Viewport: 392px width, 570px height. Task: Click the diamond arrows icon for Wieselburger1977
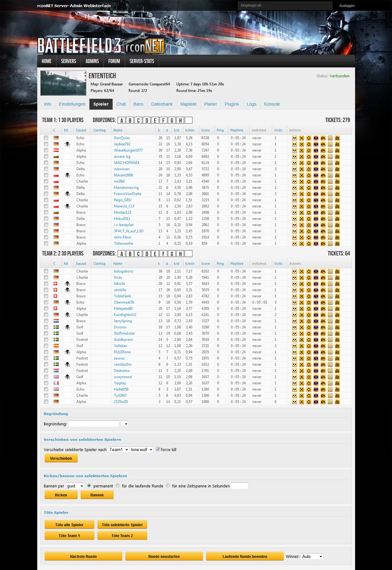[x=309, y=150]
